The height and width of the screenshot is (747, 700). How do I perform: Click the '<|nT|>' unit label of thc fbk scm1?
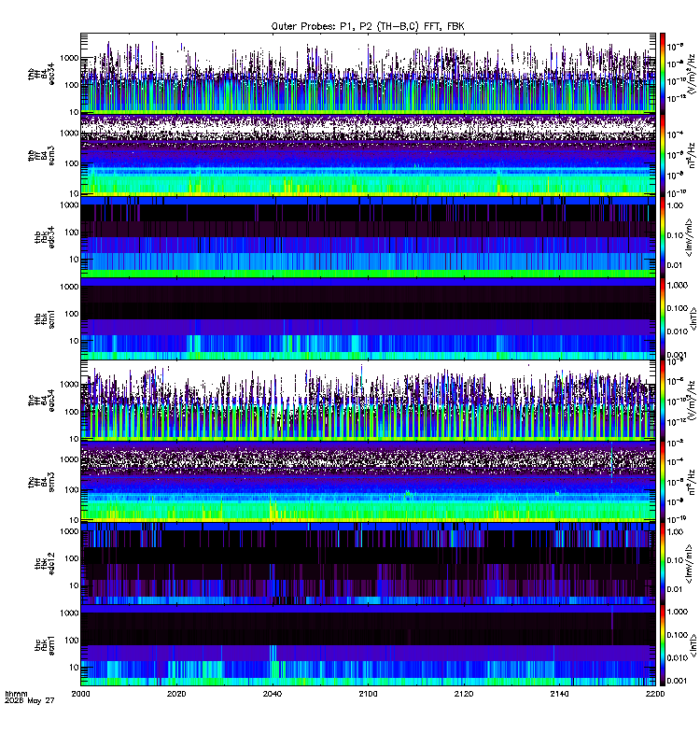[693, 645]
